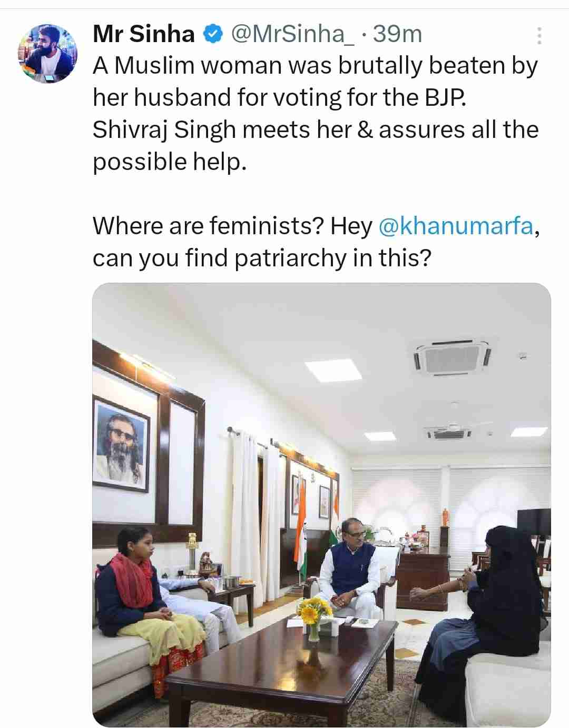Open the tweet's three-dot more menu

(538, 35)
